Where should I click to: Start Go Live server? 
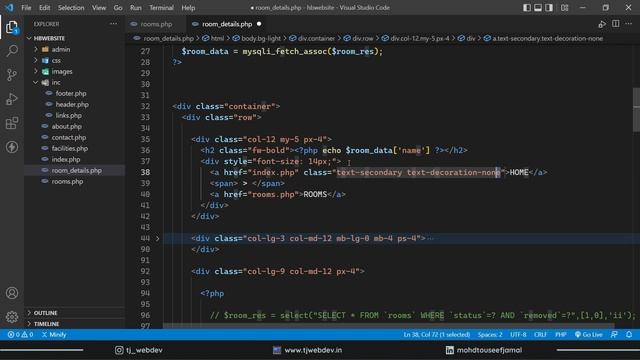(x=588, y=335)
